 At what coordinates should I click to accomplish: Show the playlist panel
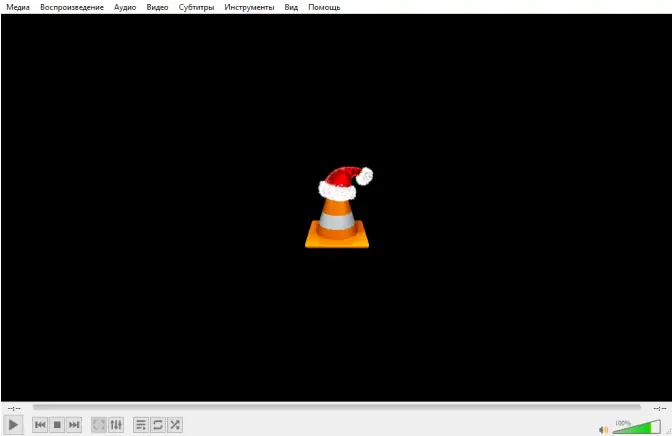point(141,425)
